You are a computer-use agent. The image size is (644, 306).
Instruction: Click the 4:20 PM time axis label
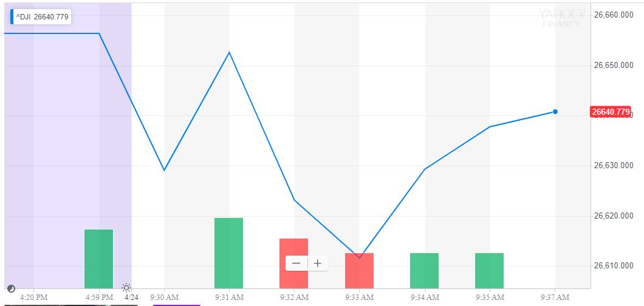pos(33,297)
